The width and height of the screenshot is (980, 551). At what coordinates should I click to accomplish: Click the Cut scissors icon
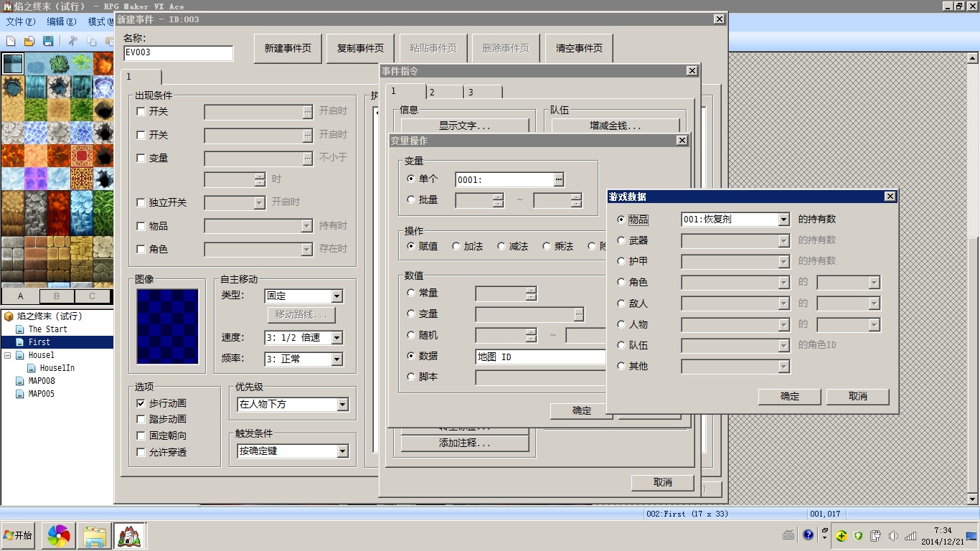(x=72, y=41)
